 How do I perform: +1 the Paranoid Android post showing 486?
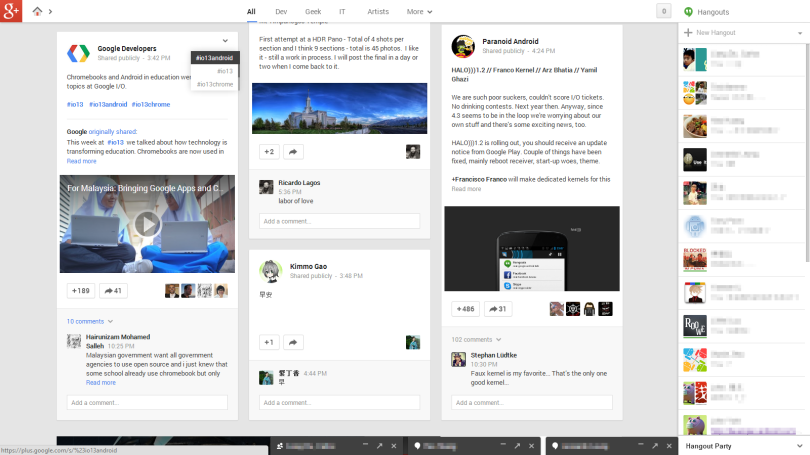pyautogui.click(x=465, y=309)
